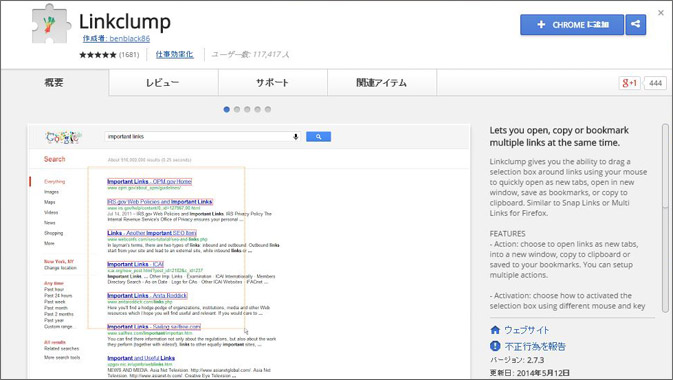Click 'Important and Useful Links' result
This screenshot has width=673, height=380.
[x=141, y=358]
